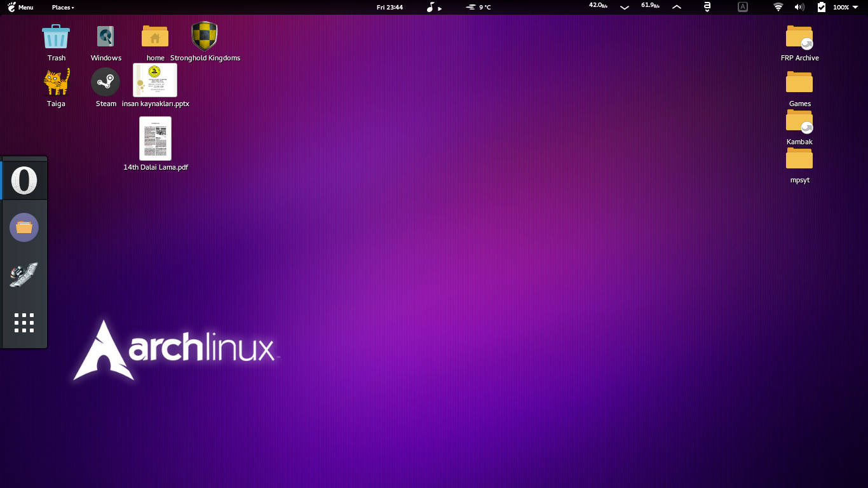Click the 42.0 B/s download speed indicator

598,5
